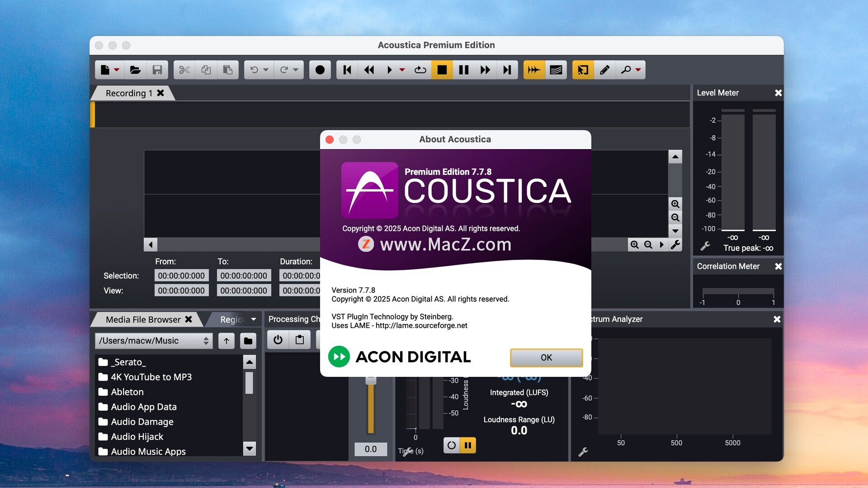Click the Stop button in the transport
Image resolution: width=868 pixels, height=488 pixels.
point(442,70)
